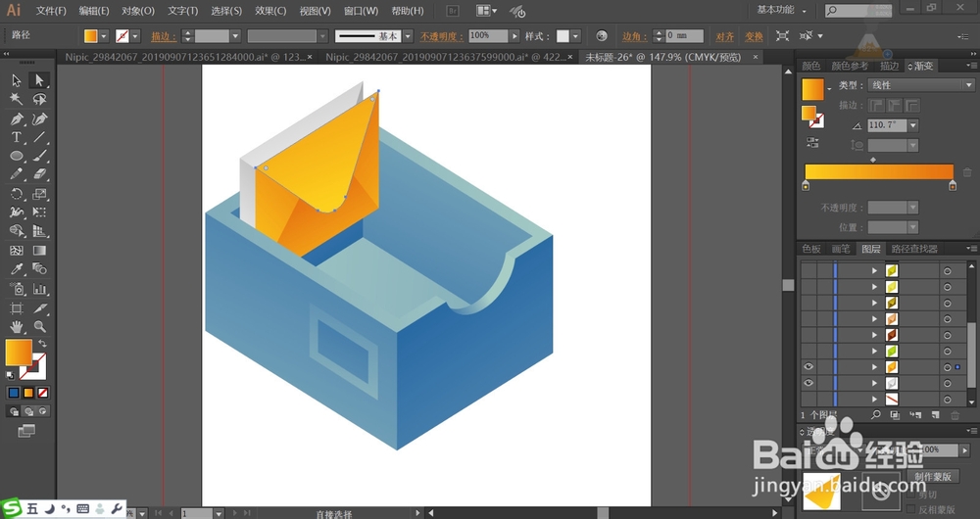Click the orange gradient slider bar

point(879,172)
